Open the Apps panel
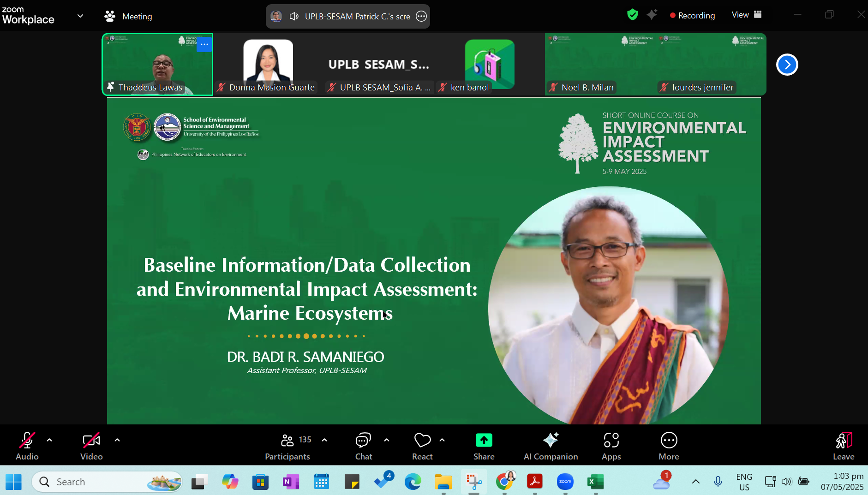The height and width of the screenshot is (495, 868). [611, 446]
